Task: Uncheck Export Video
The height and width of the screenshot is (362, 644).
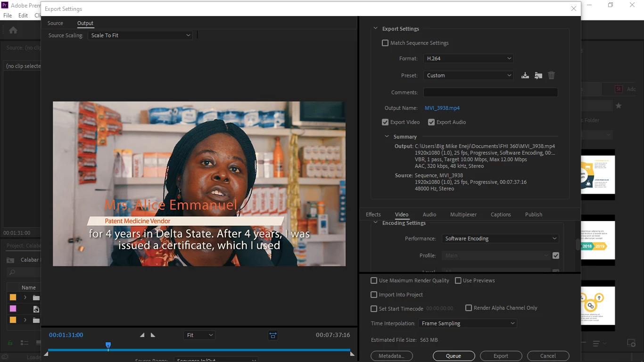Action: coord(385,122)
